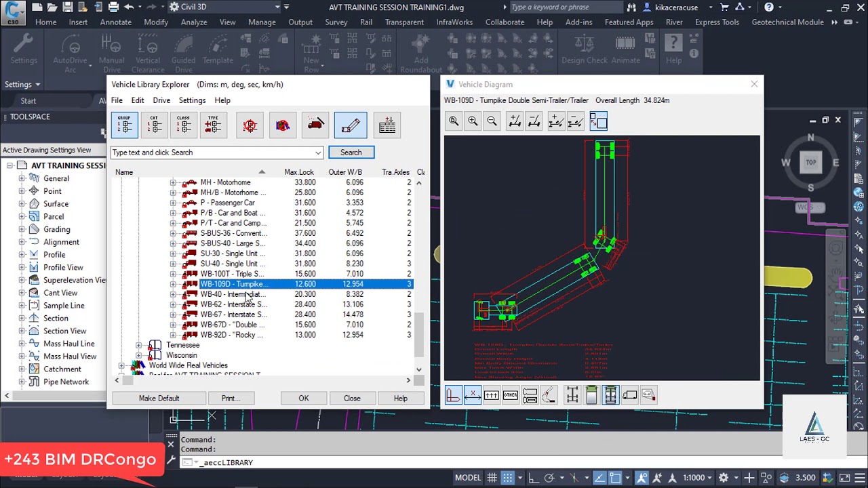Toggle the dimension display icon in diagram footer
Viewport: 868px width, 488px height.
click(x=473, y=395)
